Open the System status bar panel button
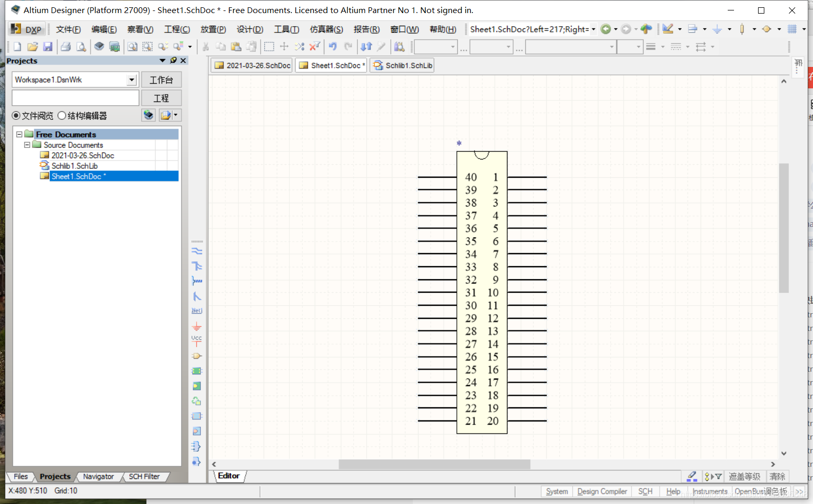The height and width of the screenshot is (504, 813). (557, 491)
